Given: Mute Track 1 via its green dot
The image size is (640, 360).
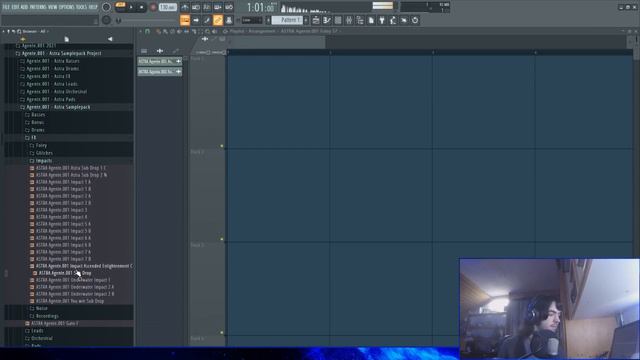Looking at the screenshot, I should click(222, 146).
